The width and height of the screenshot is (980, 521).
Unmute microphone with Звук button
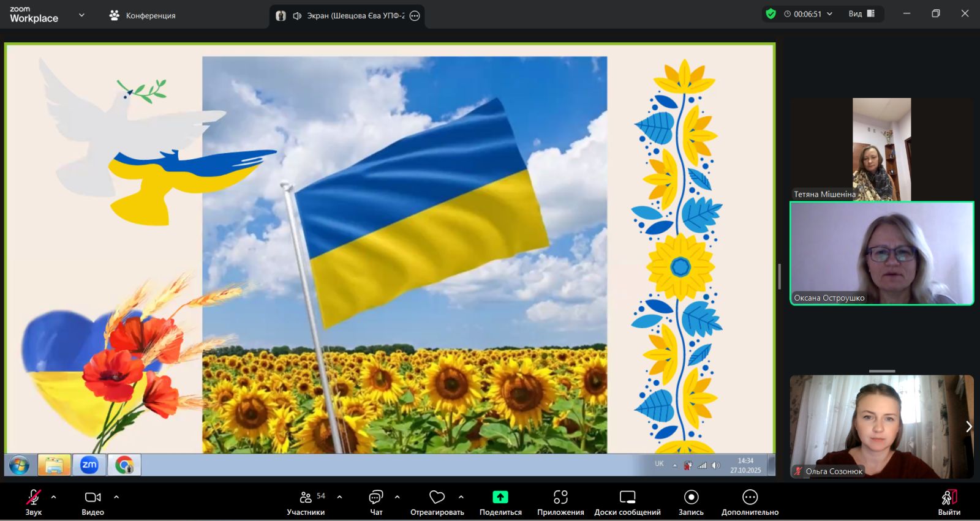click(x=34, y=502)
